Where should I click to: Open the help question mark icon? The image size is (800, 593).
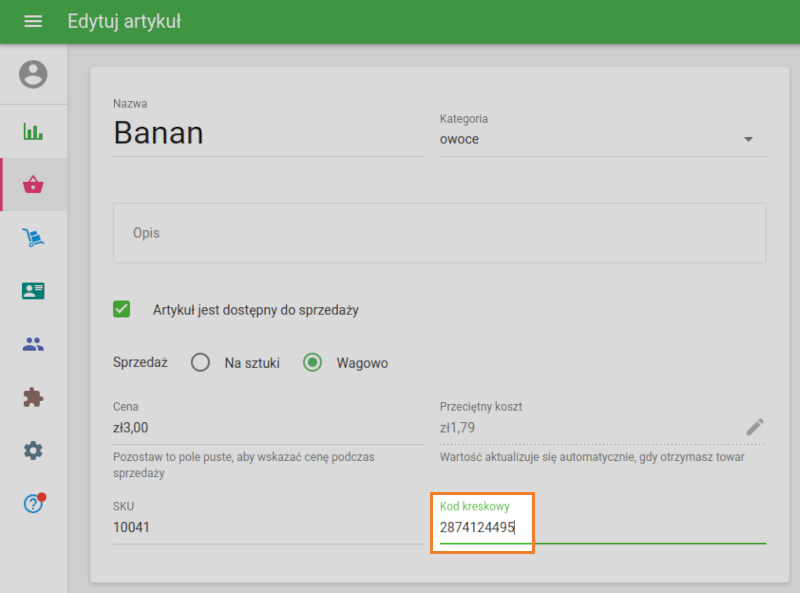[33, 504]
